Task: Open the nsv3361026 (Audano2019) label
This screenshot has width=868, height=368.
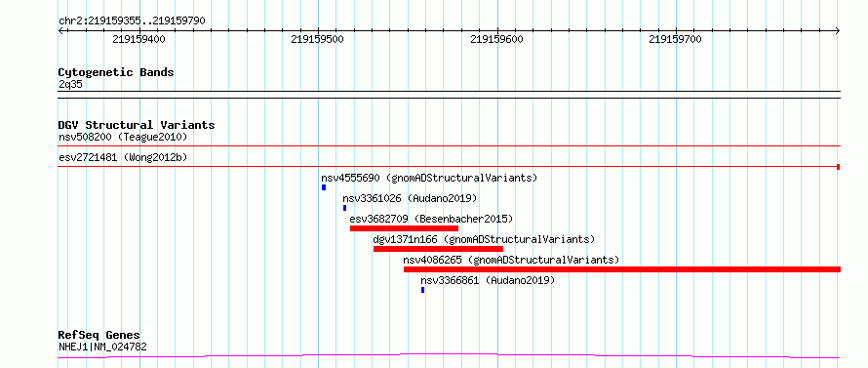Action: (x=410, y=198)
